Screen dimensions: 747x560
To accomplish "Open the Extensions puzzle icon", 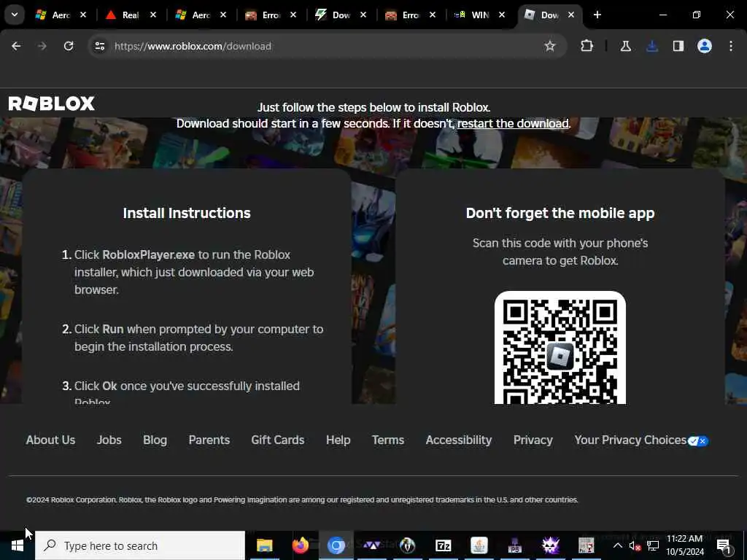I will (587, 46).
